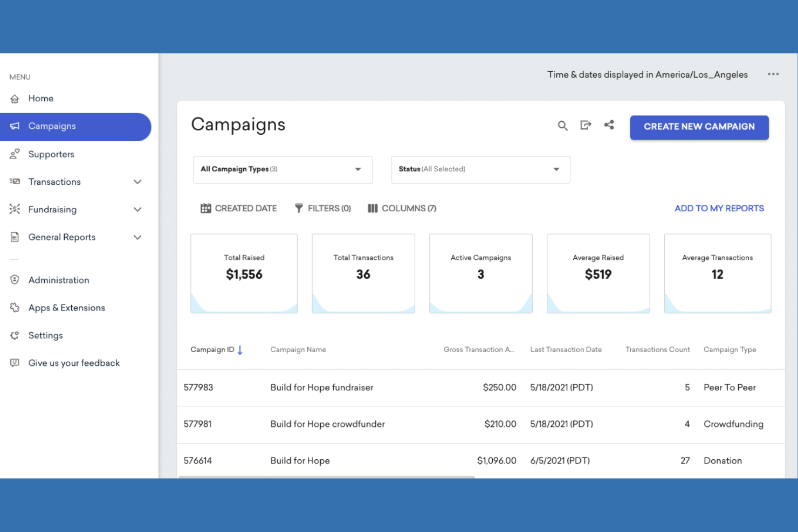Select Campaigns in the sidebar menu
The image size is (798, 532).
pyautogui.click(x=52, y=126)
